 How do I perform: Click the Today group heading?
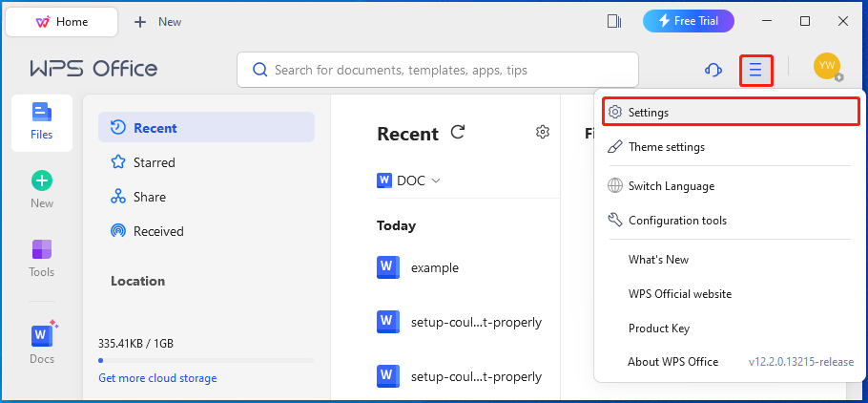point(397,225)
